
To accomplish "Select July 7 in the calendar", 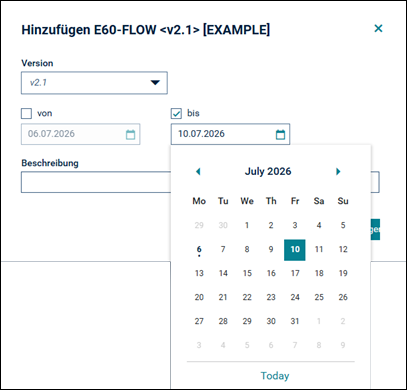I will coord(223,249).
